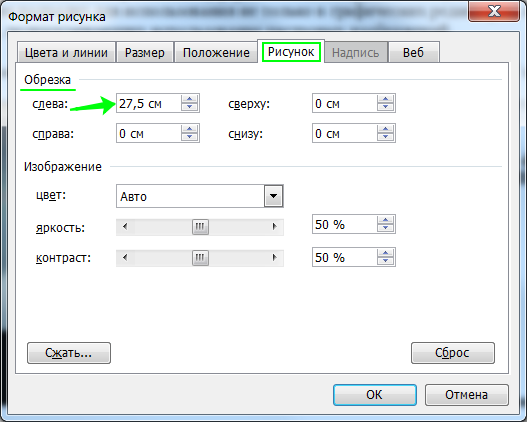
Task: Decrease the left crop value (слева) stepper
Action: pos(190,107)
